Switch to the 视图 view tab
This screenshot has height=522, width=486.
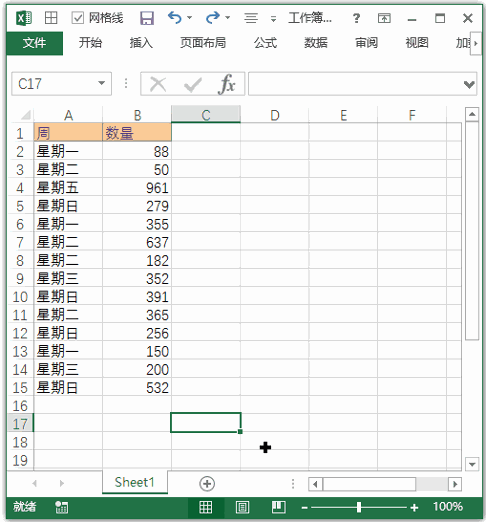pyautogui.click(x=417, y=43)
